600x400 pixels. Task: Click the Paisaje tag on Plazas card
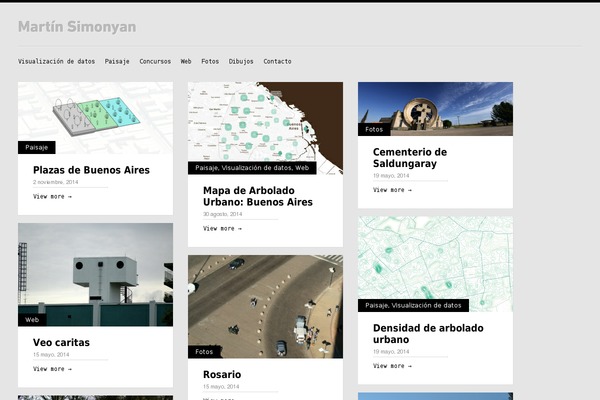[37, 147]
